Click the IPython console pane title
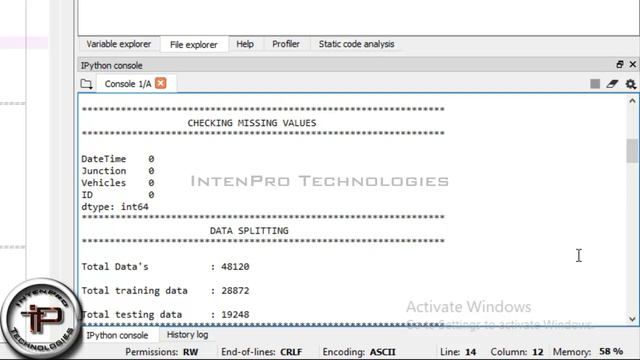 click(111, 65)
